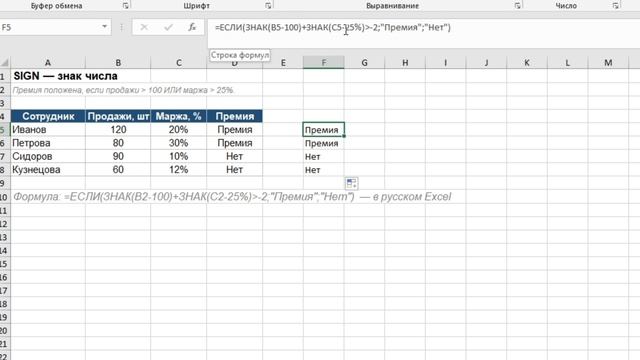Select column B header
640x360 pixels.
coord(118,62)
